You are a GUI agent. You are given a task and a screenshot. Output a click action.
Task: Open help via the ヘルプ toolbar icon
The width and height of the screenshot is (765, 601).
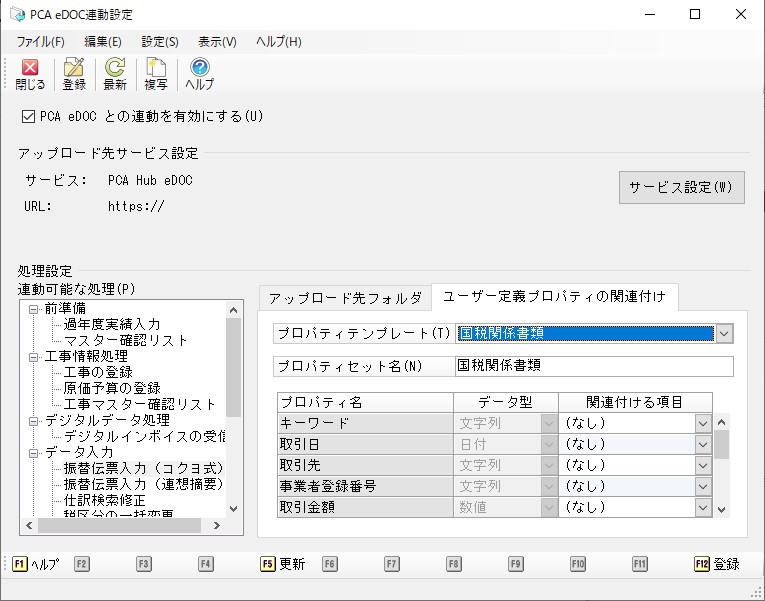tap(200, 74)
